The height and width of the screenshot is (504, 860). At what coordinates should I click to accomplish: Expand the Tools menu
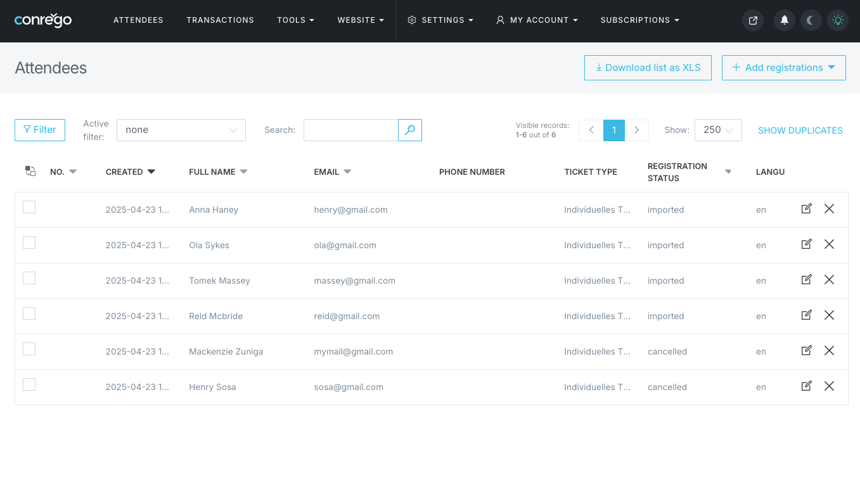(x=295, y=20)
